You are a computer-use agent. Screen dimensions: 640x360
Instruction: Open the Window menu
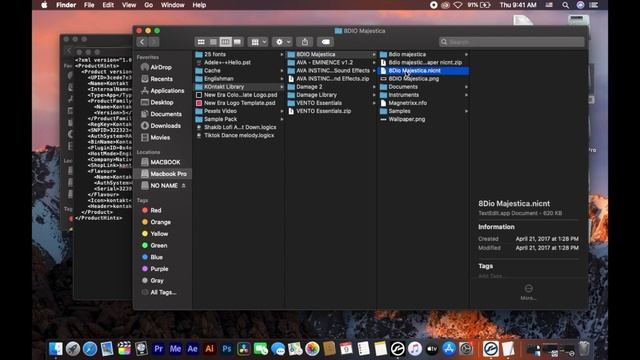[x=172, y=5]
